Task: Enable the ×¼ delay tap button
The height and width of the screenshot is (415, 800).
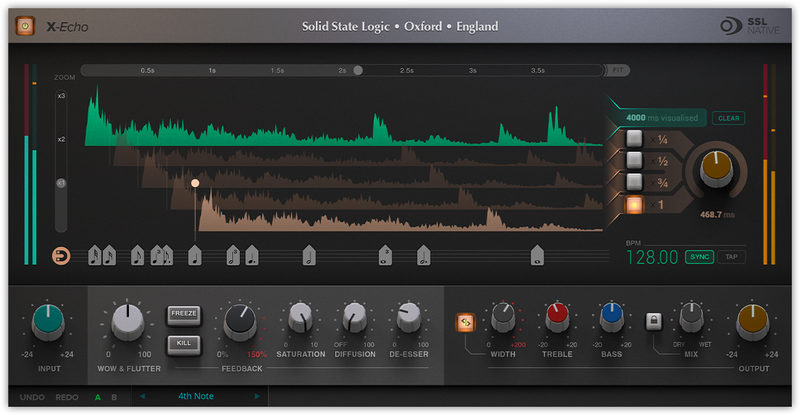Action: coord(633,140)
